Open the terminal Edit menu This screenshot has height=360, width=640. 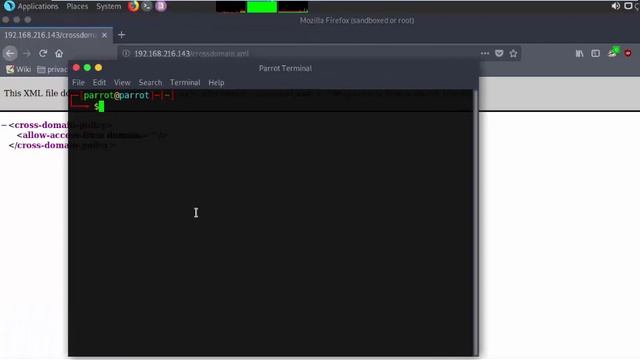pyautogui.click(x=99, y=83)
